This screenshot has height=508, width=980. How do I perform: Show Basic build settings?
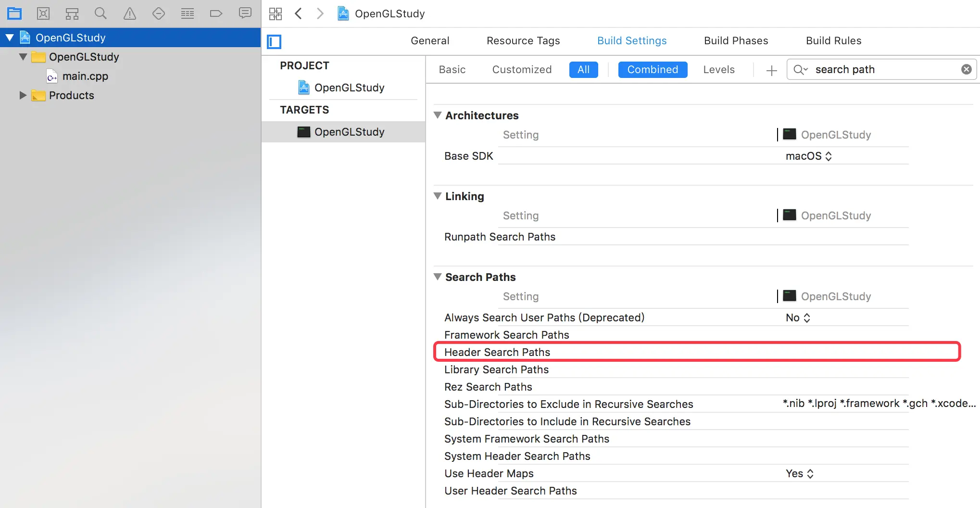tap(452, 70)
